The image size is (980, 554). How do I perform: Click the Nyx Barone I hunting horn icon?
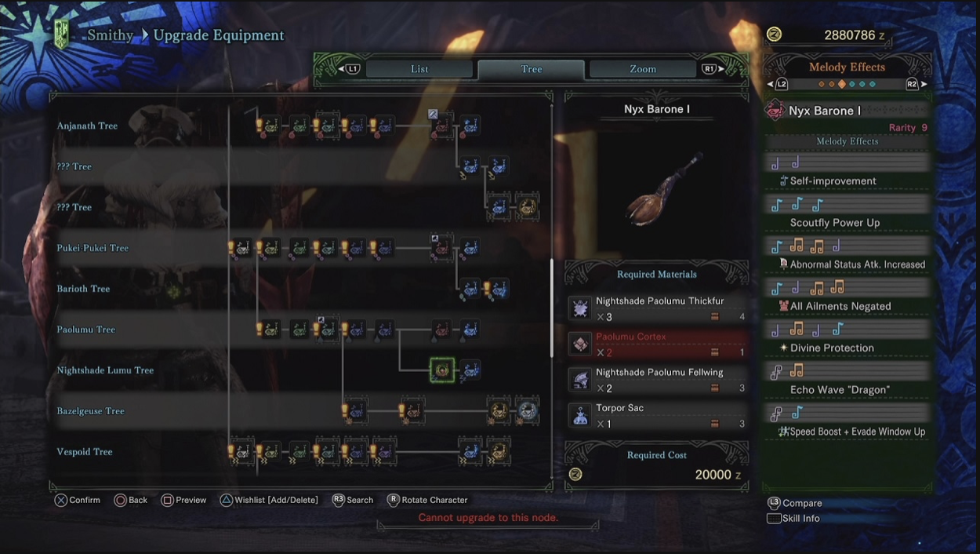(x=776, y=111)
